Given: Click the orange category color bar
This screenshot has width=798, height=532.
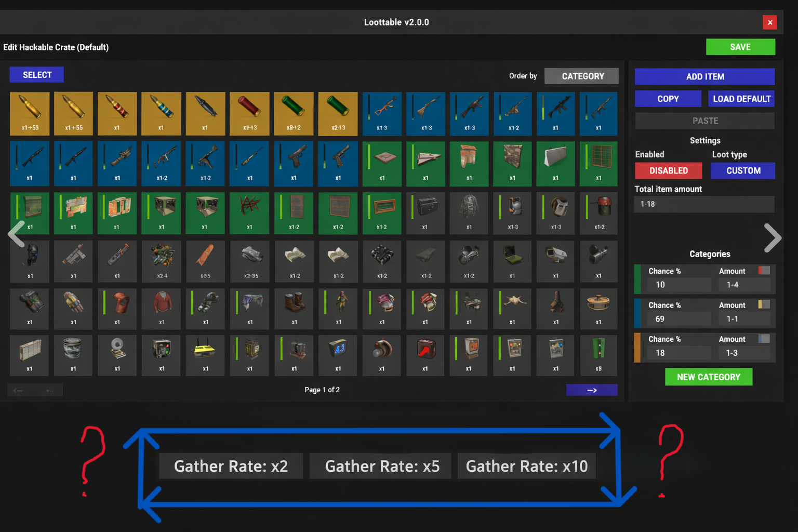Looking at the screenshot, I should 637,347.
